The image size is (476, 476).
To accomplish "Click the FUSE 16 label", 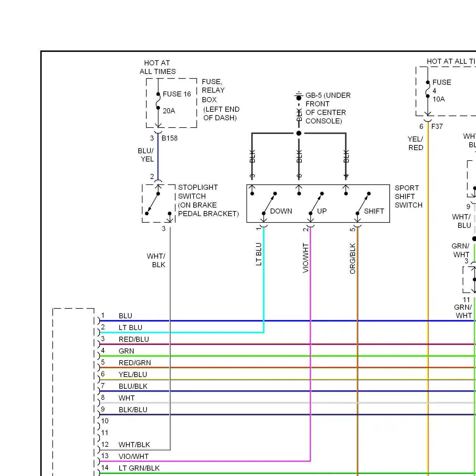I will [177, 94].
